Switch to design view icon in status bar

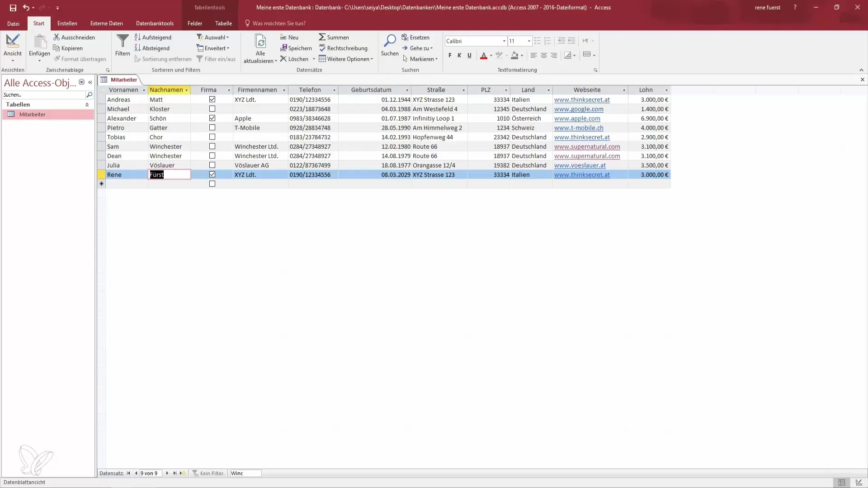tap(859, 483)
